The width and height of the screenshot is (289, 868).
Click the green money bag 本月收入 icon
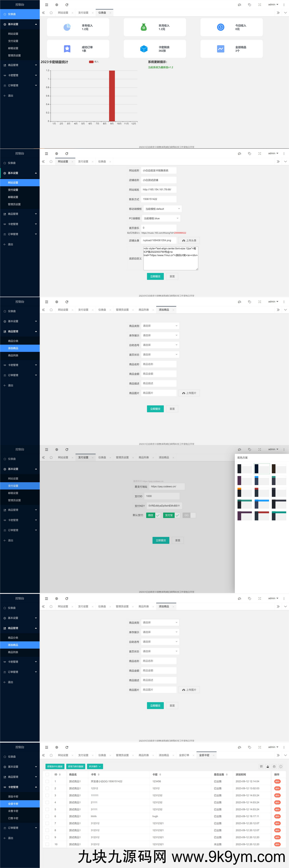coord(144,27)
